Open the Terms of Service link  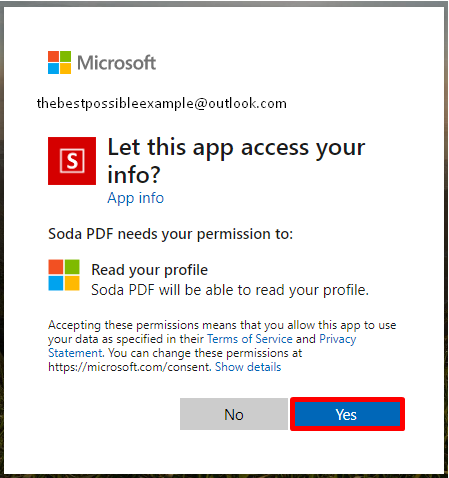pyautogui.click(x=250, y=339)
